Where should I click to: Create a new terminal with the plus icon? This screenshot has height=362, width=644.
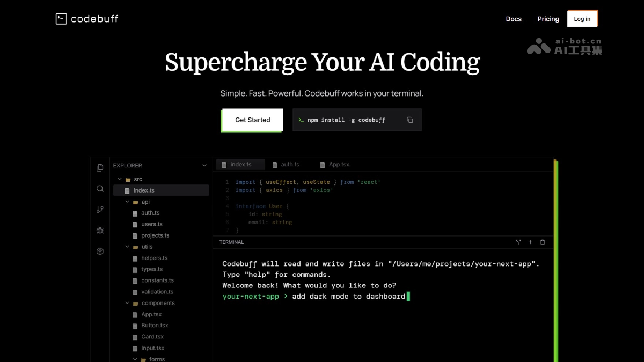(x=530, y=242)
